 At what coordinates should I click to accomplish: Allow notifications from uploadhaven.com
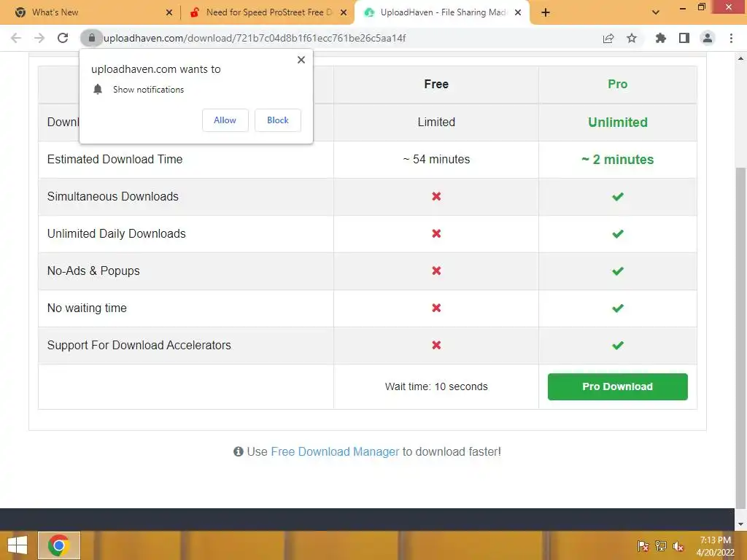(x=225, y=120)
